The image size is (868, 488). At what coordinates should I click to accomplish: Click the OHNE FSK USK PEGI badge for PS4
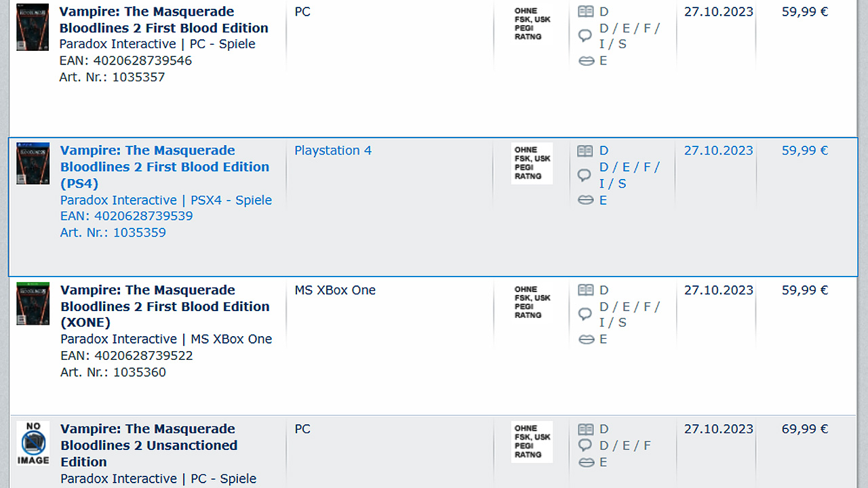point(531,163)
